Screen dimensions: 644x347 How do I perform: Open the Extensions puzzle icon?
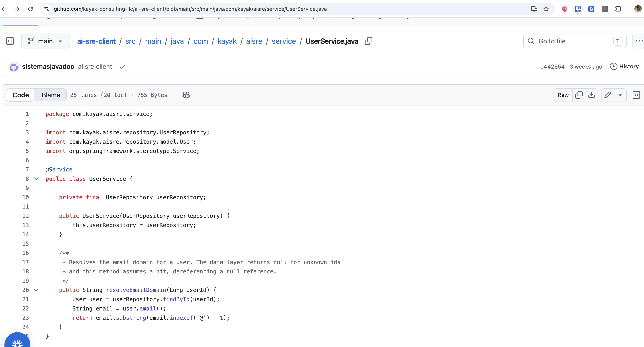pyautogui.click(x=618, y=9)
